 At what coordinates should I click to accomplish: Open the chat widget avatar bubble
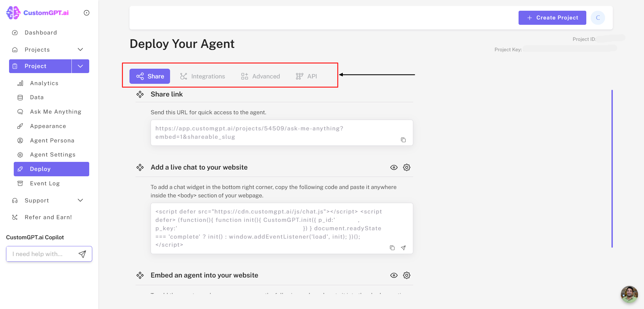pyautogui.click(x=629, y=294)
